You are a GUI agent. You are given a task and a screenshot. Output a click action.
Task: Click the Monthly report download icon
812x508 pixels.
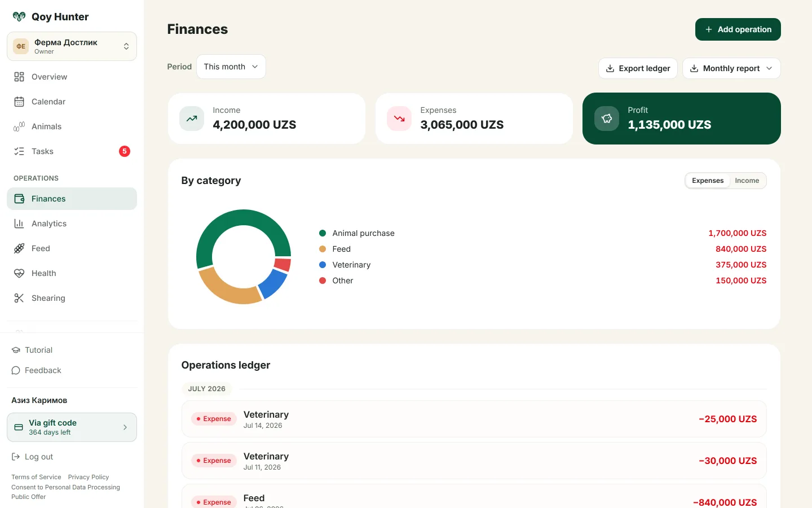(x=694, y=68)
